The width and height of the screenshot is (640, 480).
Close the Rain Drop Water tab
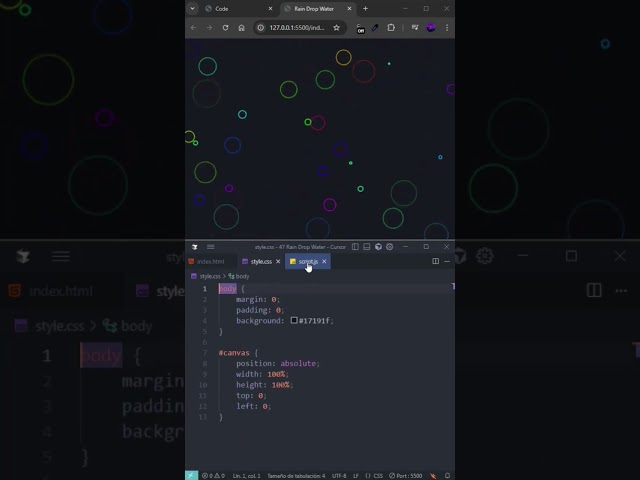pyautogui.click(x=349, y=9)
